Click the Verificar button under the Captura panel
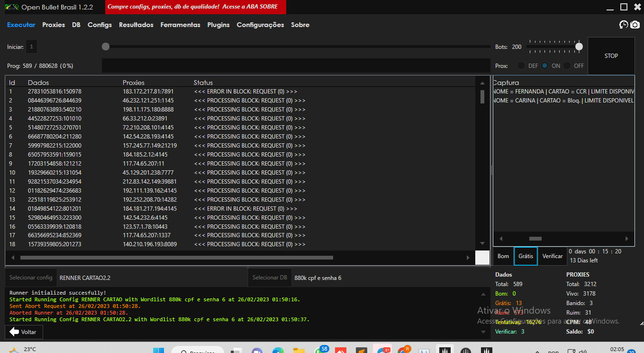 tap(553, 256)
